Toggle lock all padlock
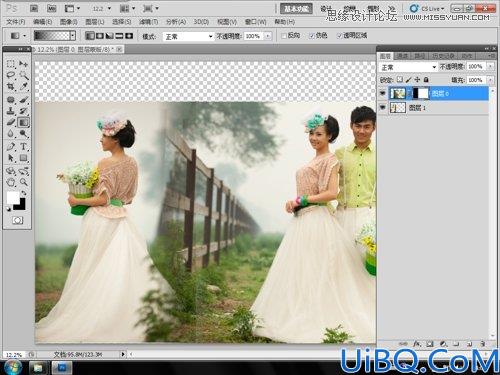Viewport: 500px width, 375px height. click(426, 80)
